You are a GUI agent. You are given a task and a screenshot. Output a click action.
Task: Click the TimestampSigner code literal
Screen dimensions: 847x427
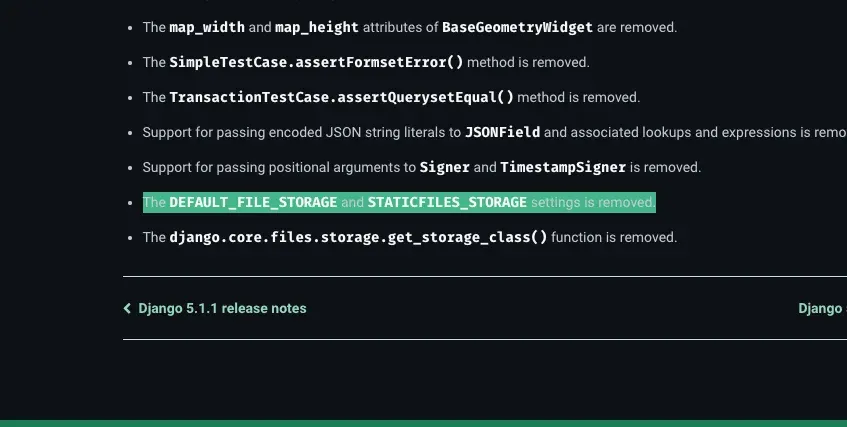tap(563, 168)
